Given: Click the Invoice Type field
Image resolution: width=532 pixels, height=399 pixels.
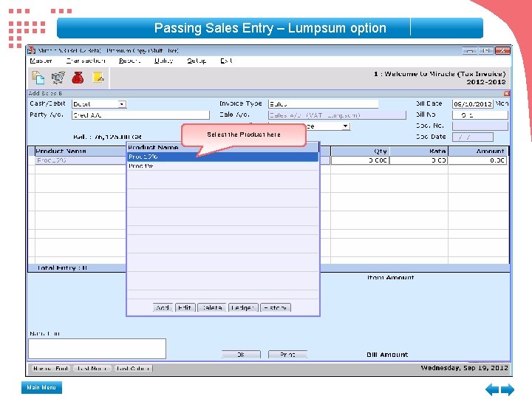Looking at the screenshot, I should tap(323, 104).
